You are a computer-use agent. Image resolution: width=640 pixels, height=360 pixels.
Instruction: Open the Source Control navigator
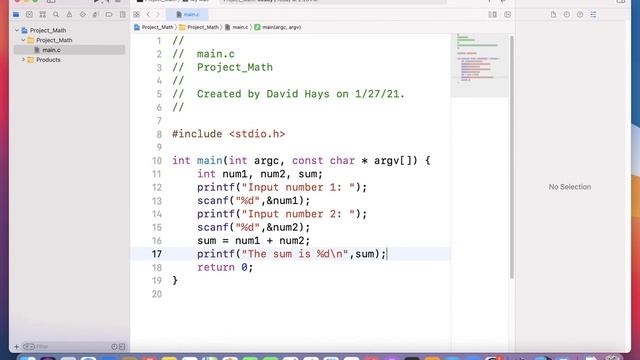click(29, 14)
